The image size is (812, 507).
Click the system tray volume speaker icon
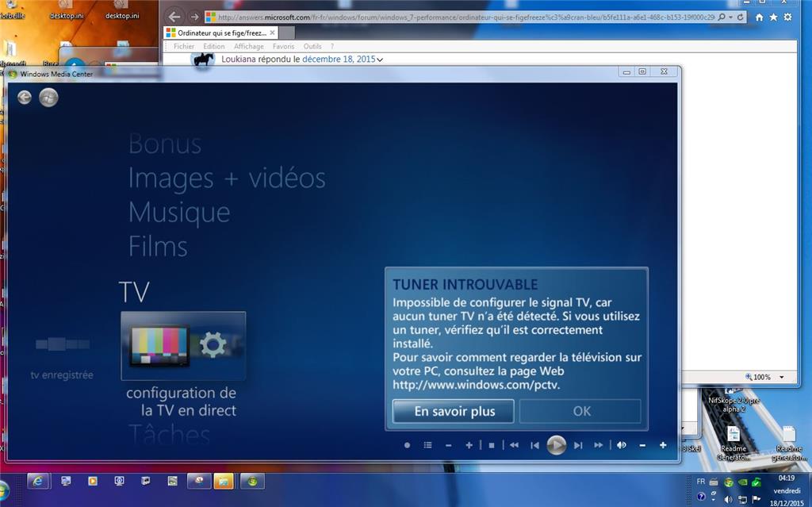coord(728,500)
